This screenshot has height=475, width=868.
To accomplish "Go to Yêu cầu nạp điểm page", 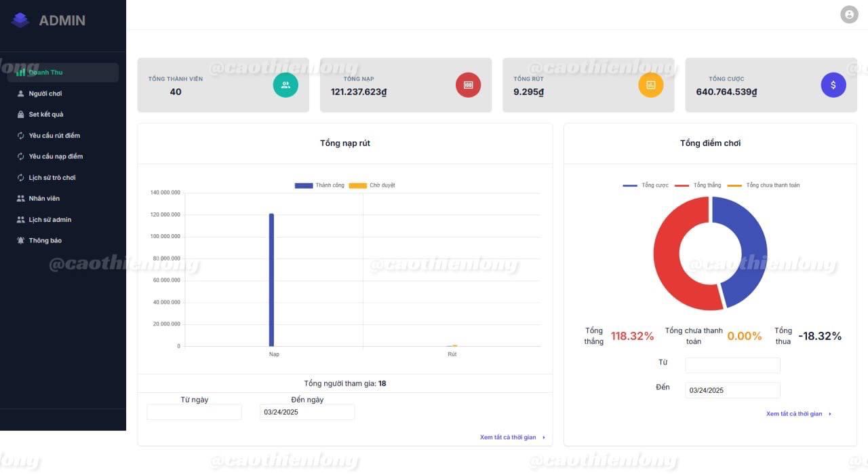I will click(56, 157).
